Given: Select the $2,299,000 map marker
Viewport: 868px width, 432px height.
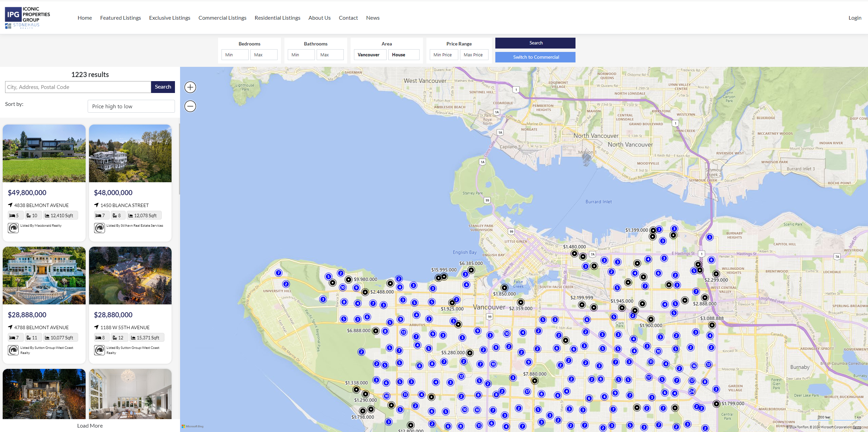Looking at the screenshot, I should pyautogui.click(x=716, y=274).
